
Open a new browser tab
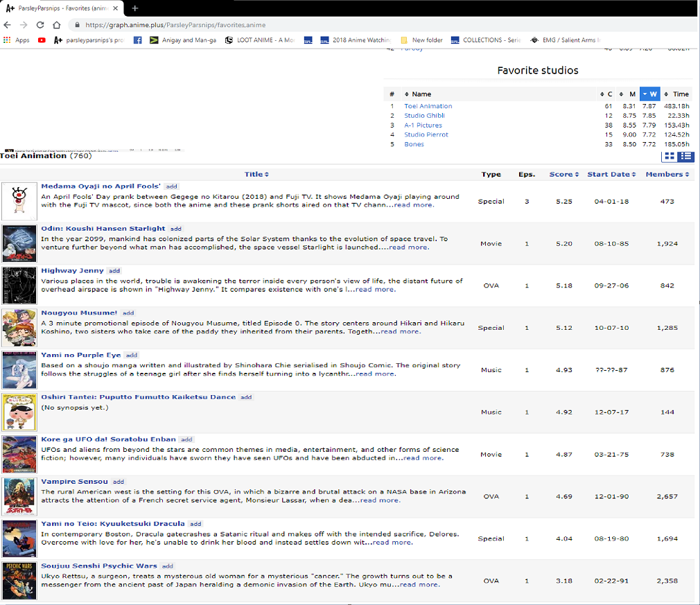(135, 8)
